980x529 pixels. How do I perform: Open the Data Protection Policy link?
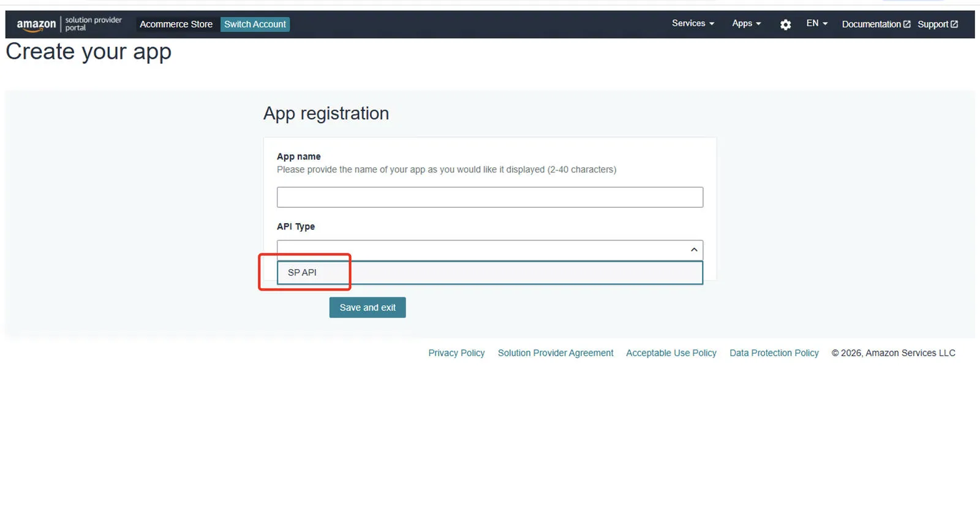(774, 352)
